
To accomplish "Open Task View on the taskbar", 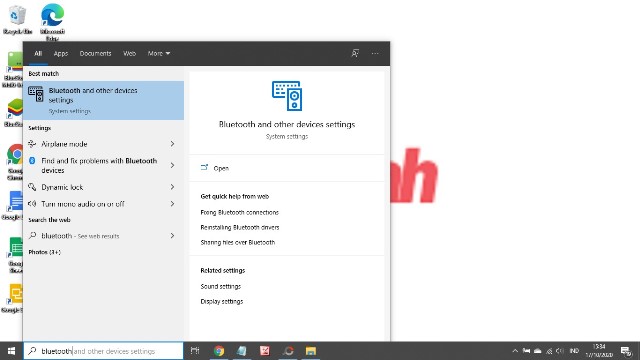I will click(x=195, y=351).
